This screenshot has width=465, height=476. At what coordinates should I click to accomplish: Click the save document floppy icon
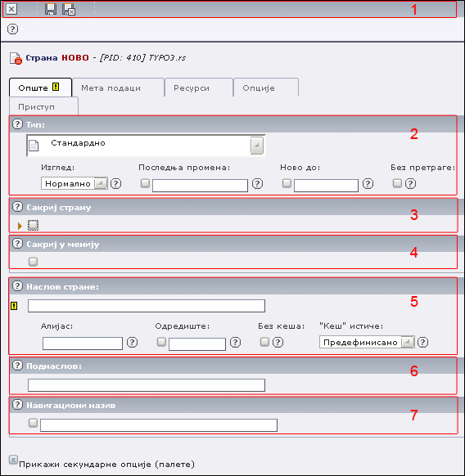pos(51,10)
